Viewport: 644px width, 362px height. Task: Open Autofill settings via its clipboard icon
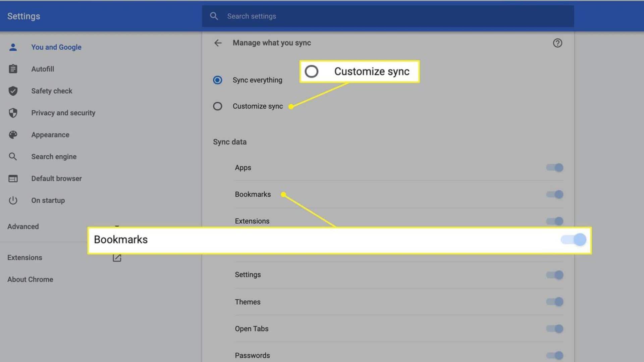coord(13,69)
